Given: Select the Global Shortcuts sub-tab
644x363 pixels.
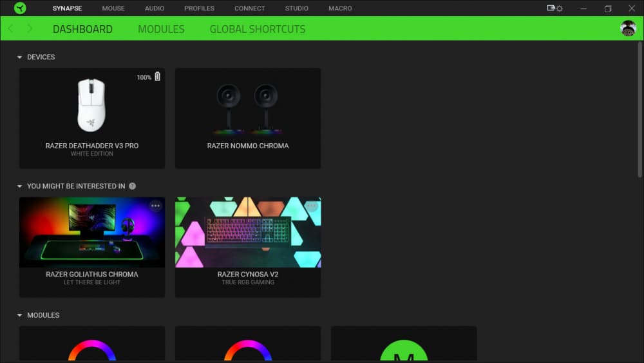Looking at the screenshot, I should pos(258,29).
